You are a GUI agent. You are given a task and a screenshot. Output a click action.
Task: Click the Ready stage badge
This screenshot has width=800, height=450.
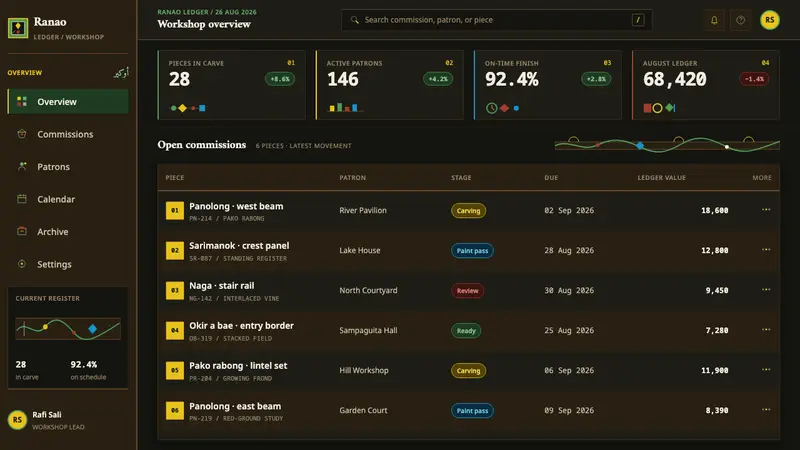pyautogui.click(x=466, y=331)
